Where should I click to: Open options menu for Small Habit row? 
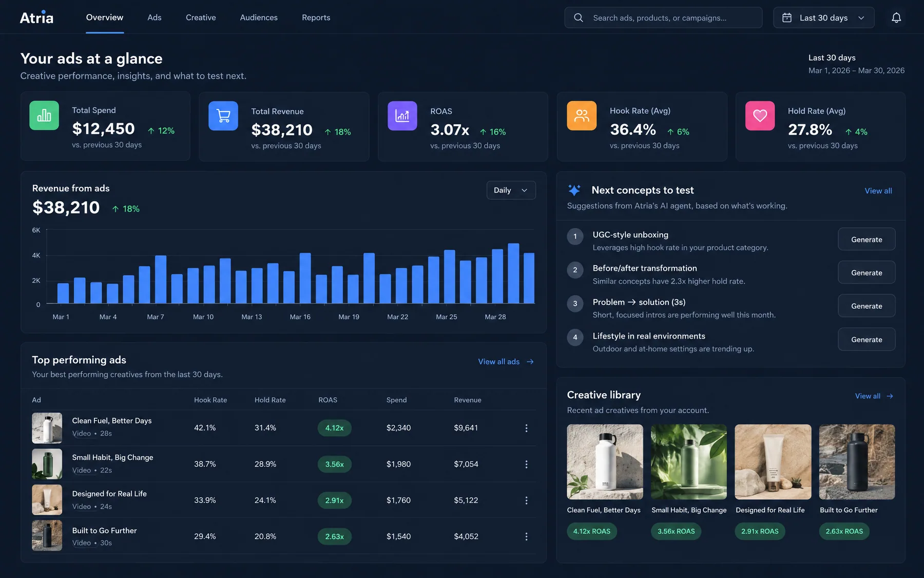[x=526, y=464]
